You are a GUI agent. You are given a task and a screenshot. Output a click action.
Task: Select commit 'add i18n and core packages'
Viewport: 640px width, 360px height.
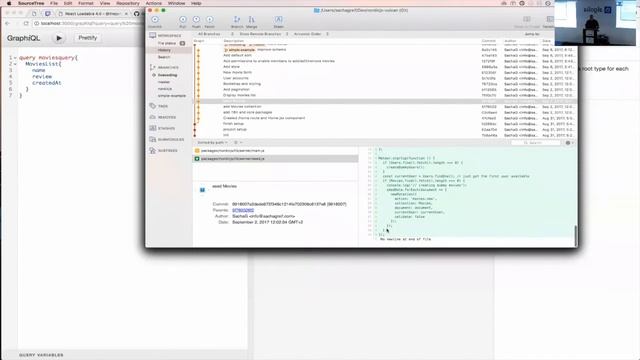pos(385,112)
